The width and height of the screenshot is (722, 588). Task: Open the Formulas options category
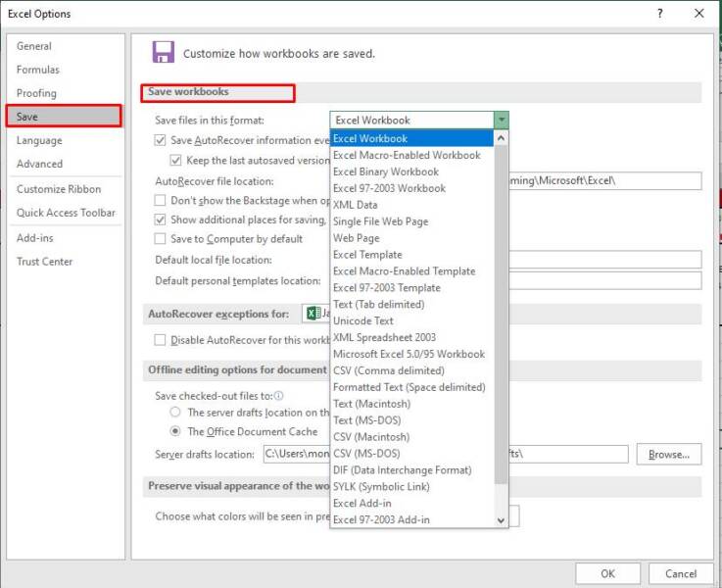[x=65, y=70]
